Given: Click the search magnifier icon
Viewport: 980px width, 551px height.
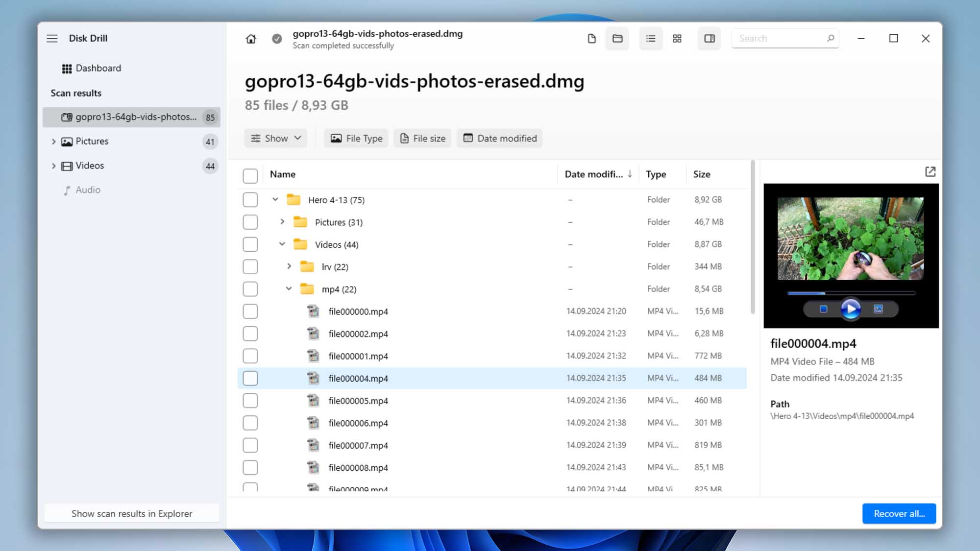Looking at the screenshot, I should pyautogui.click(x=831, y=38).
